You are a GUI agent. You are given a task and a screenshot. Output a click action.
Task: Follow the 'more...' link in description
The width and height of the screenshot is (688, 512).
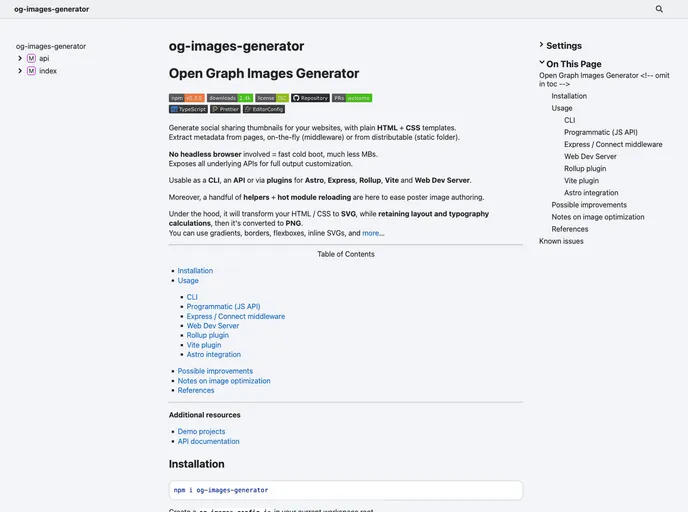tap(373, 233)
